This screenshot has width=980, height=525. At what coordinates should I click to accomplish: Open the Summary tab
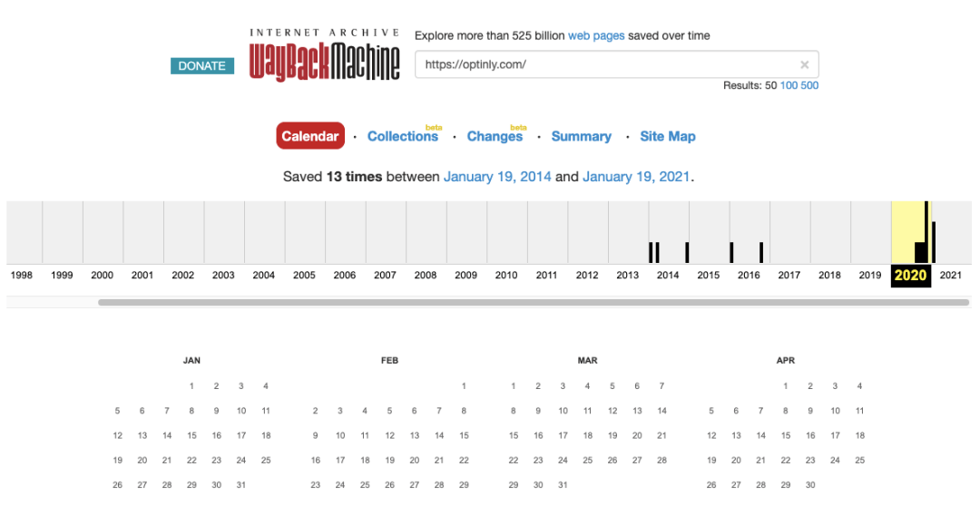click(x=582, y=136)
